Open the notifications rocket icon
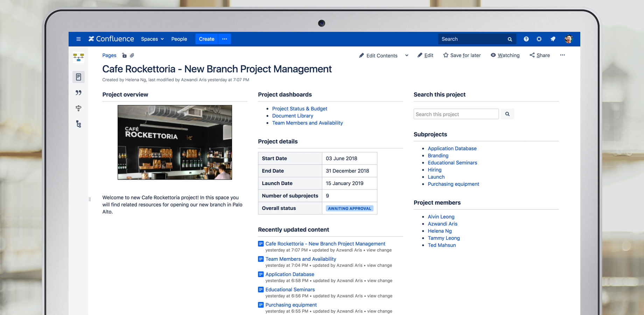644x315 pixels. [553, 39]
